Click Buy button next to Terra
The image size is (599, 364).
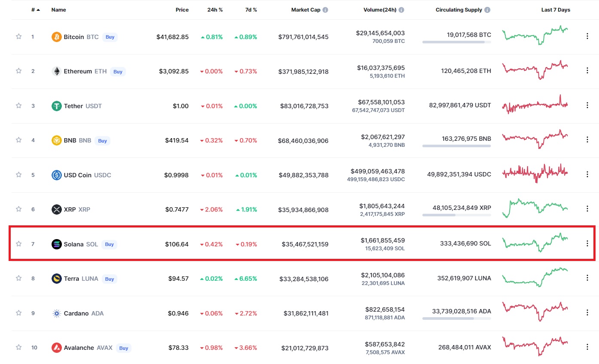[x=110, y=279]
